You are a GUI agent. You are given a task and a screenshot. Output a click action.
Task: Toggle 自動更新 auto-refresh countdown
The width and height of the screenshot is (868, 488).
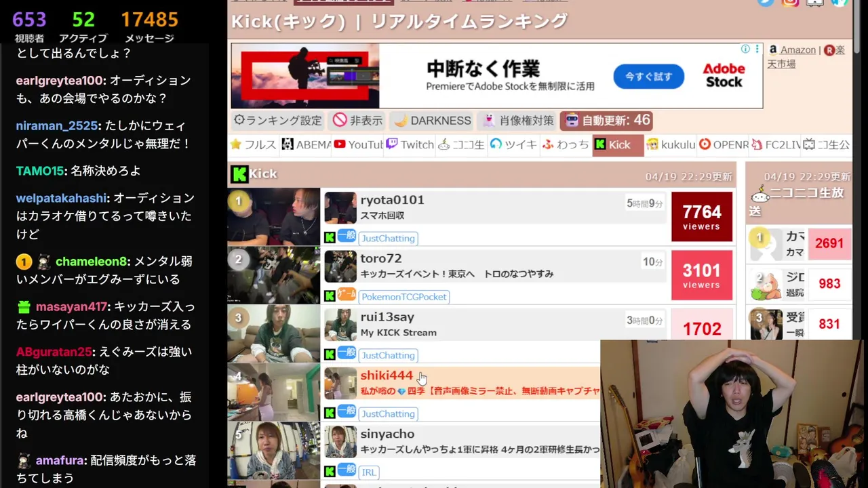pos(607,121)
